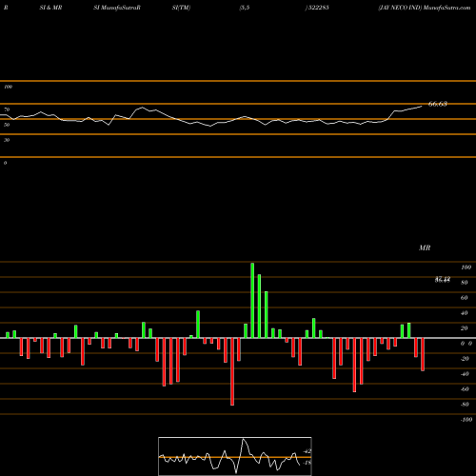This screenshot has width=476, height=476.
Task: Click the 42 label in mini chart
Action: 307,451
